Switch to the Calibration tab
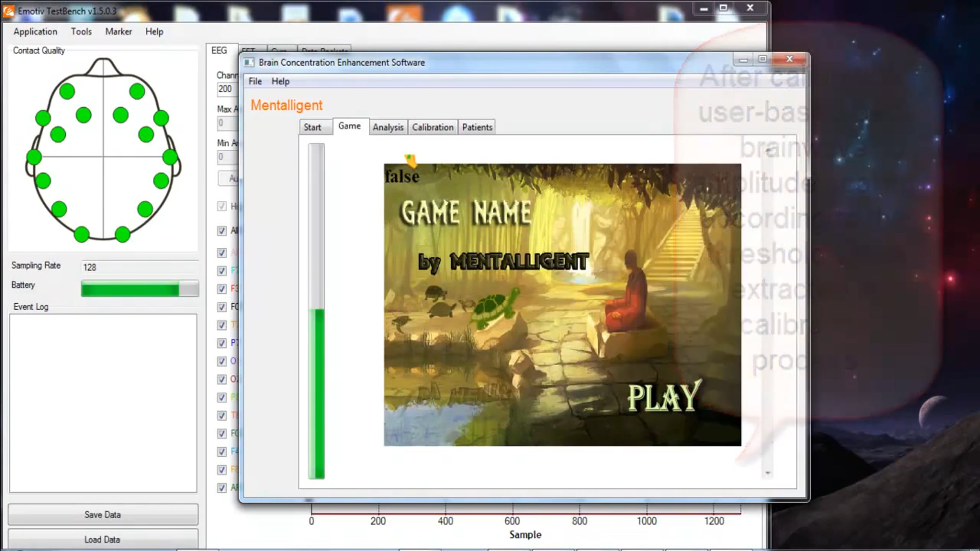This screenshot has height=551, width=980. [x=432, y=127]
